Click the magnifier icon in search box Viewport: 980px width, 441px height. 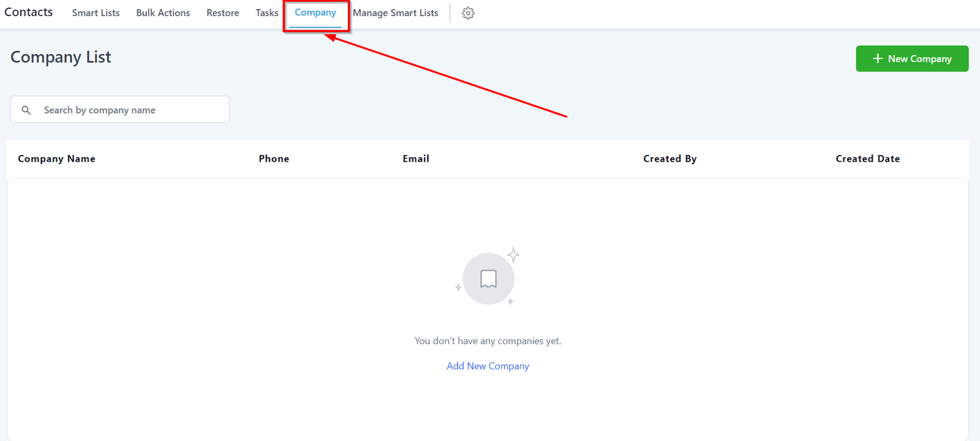pyautogui.click(x=26, y=110)
